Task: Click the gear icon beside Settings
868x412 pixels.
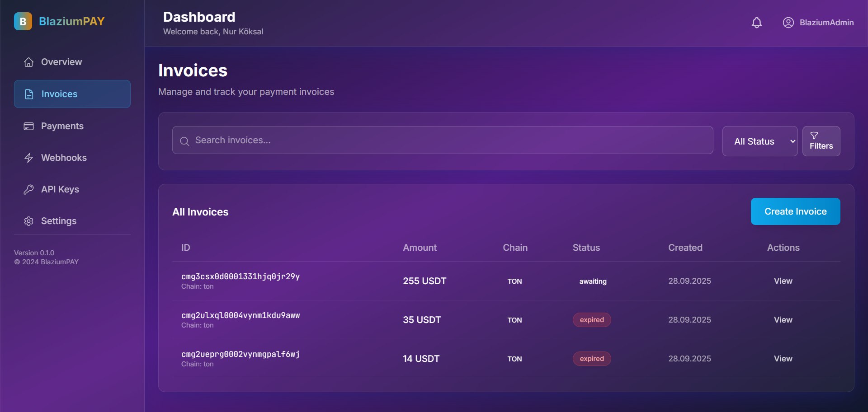Action: [28, 221]
